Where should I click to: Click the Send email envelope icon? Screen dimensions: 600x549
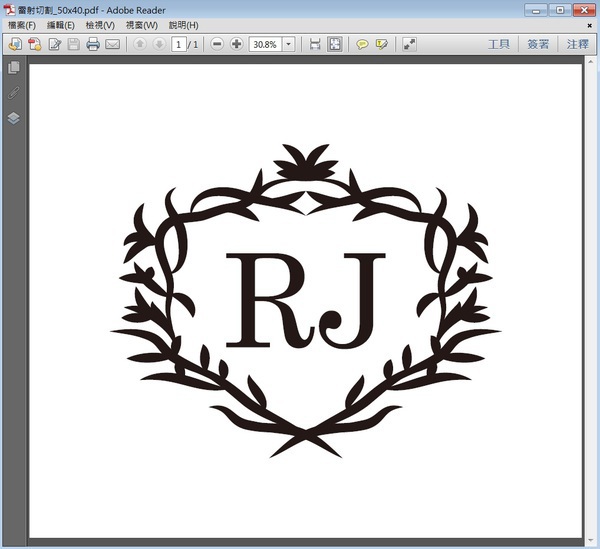112,44
